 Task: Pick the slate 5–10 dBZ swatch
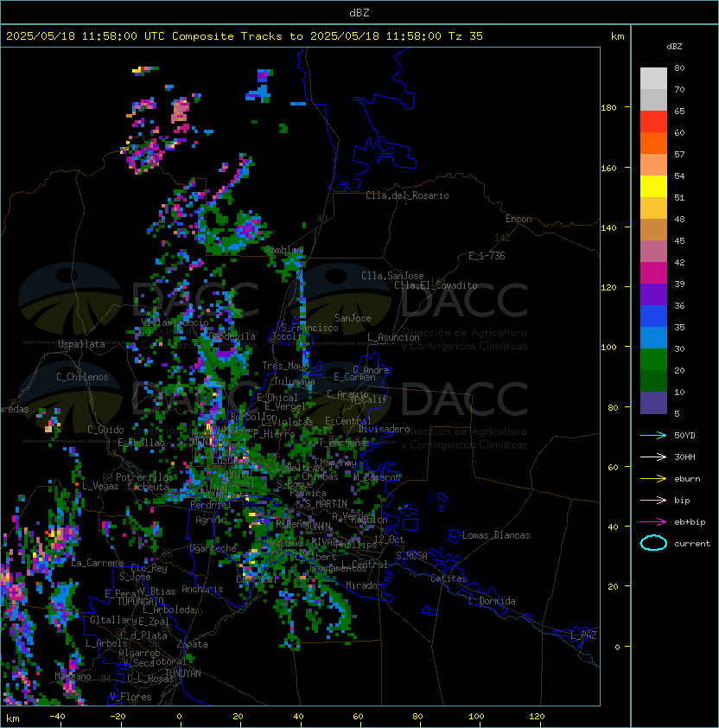tap(653, 403)
